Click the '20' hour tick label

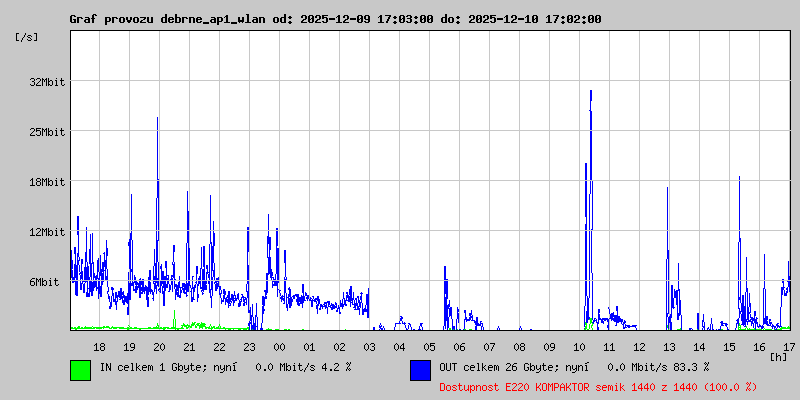(159, 347)
